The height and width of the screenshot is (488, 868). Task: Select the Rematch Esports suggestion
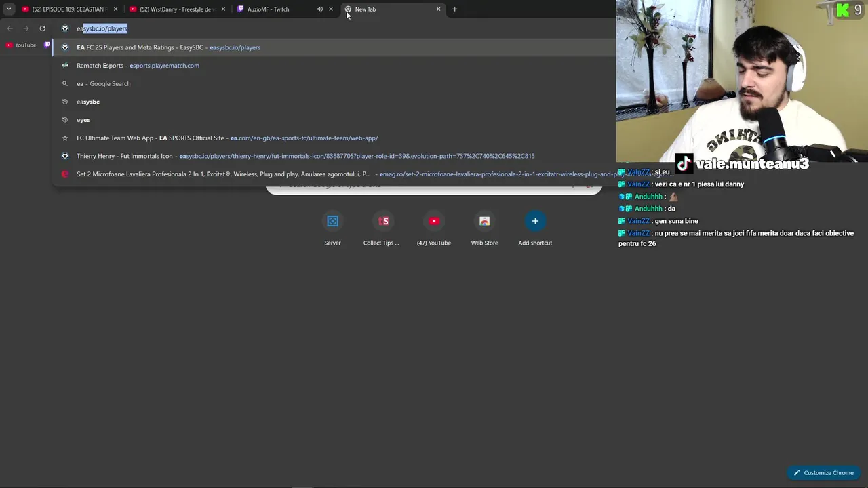[332, 66]
